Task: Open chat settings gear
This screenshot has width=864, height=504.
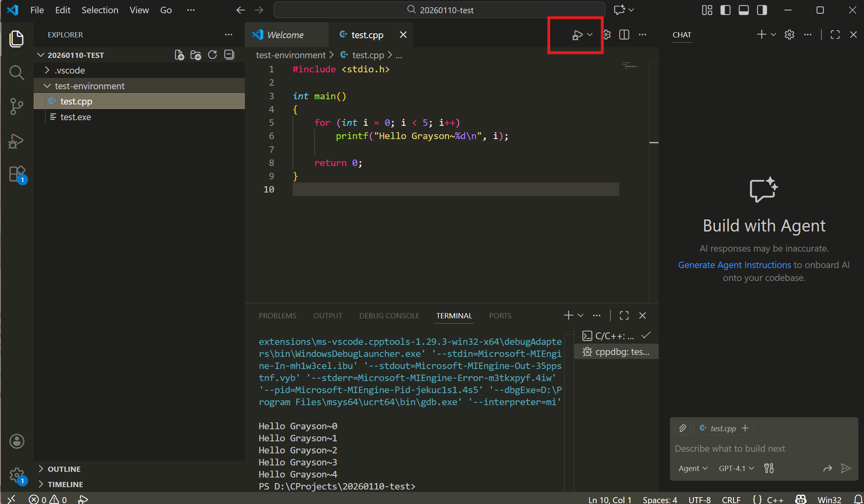Action: click(789, 35)
